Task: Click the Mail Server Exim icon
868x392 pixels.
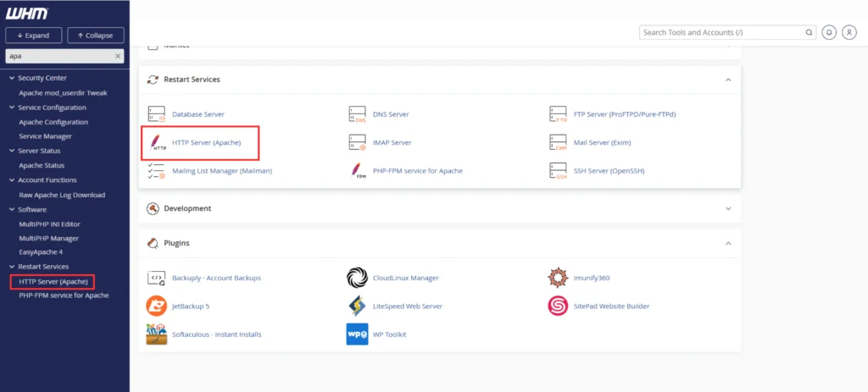Action: 558,142
